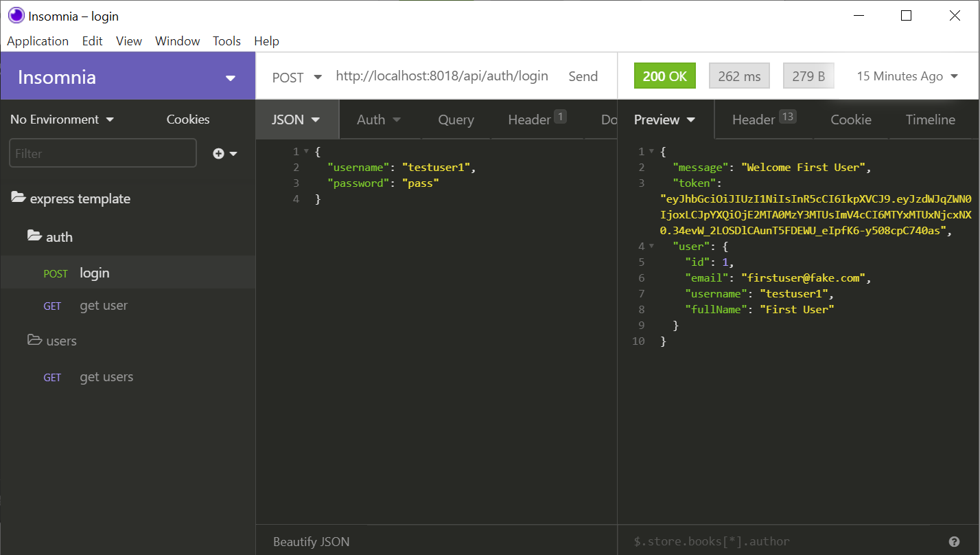Click the auth folder icon

click(x=34, y=236)
